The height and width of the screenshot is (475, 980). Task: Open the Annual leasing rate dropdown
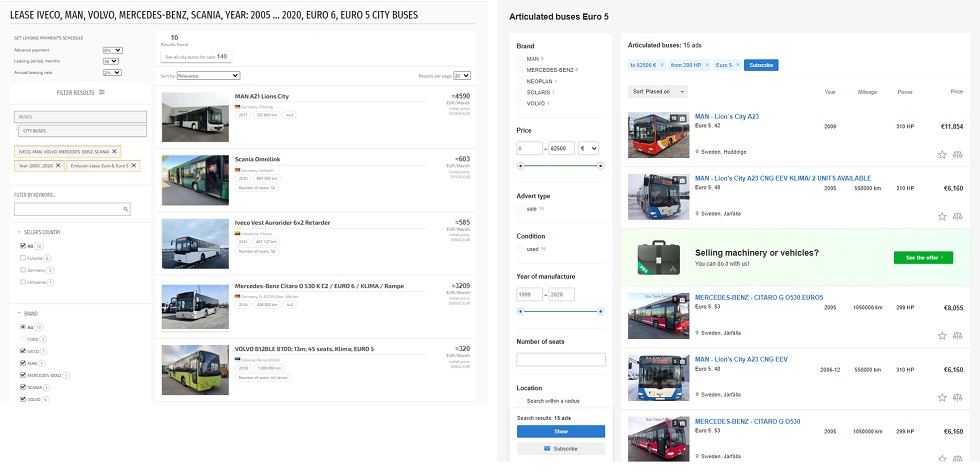pos(112,72)
